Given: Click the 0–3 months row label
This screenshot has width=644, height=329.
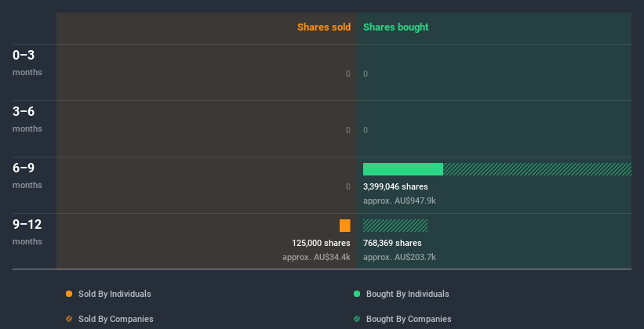Looking at the screenshot, I should tap(27, 63).
